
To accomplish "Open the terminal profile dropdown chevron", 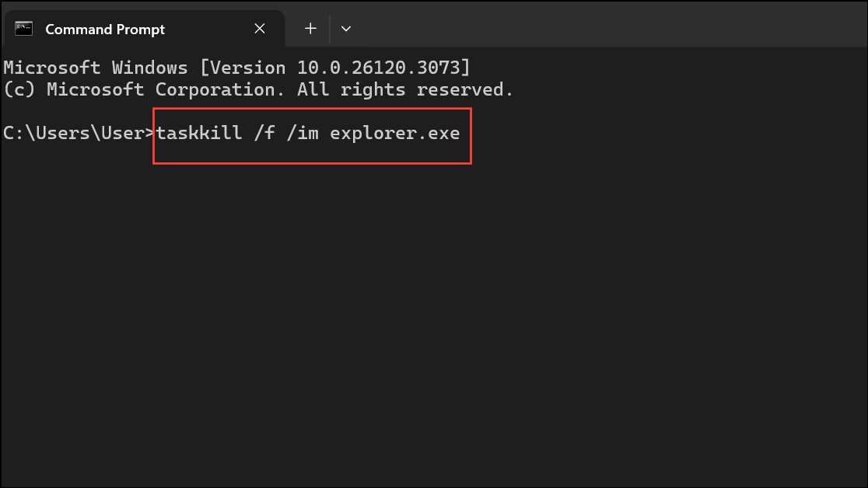I will click(x=346, y=28).
